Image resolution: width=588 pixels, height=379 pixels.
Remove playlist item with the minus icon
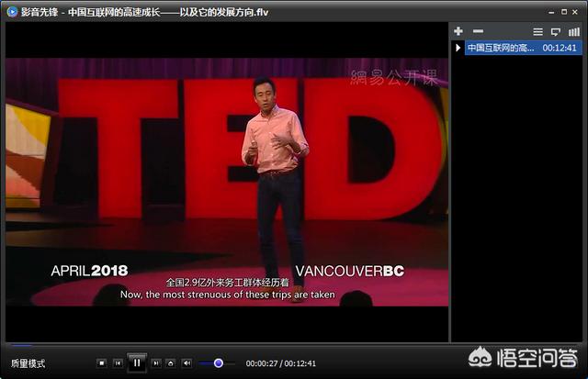pos(478,31)
